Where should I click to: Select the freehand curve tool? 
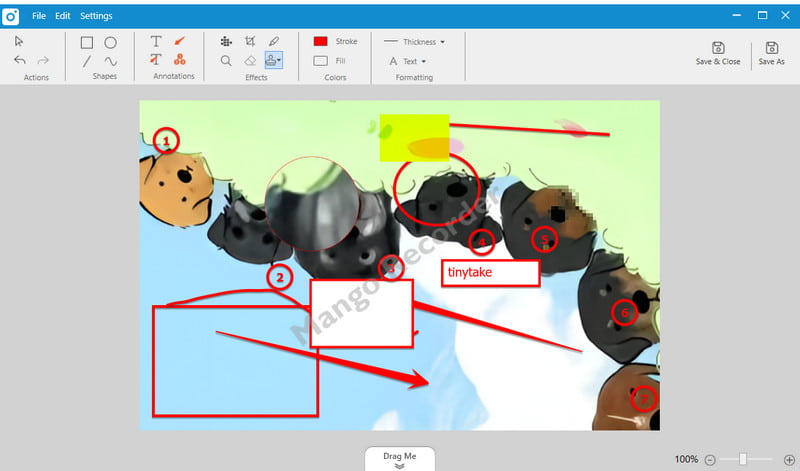(110, 61)
